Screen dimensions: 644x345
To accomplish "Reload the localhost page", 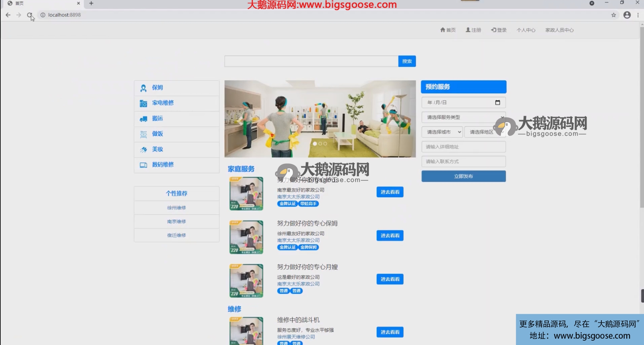I will (x=30, y=15).
